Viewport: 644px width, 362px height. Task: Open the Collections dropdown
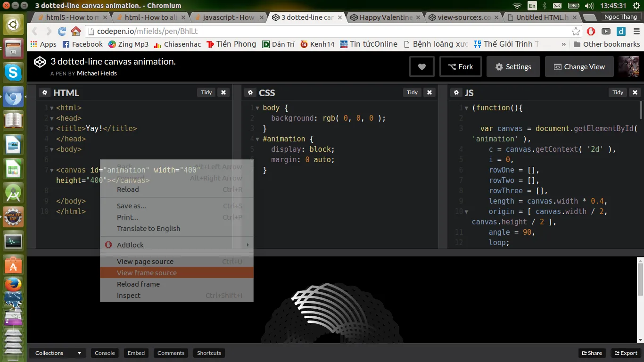point(58,353)
